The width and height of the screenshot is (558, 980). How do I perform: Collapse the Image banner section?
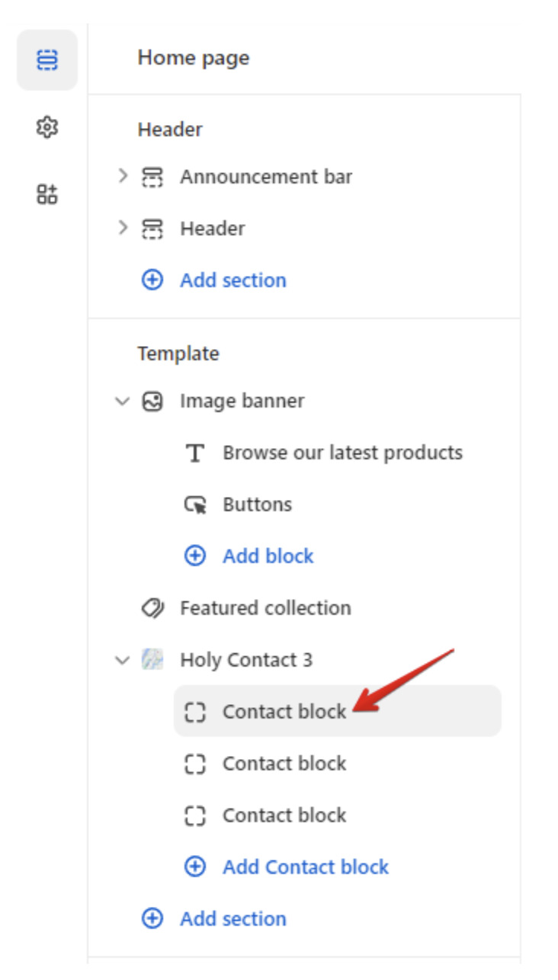coord(123,401)
